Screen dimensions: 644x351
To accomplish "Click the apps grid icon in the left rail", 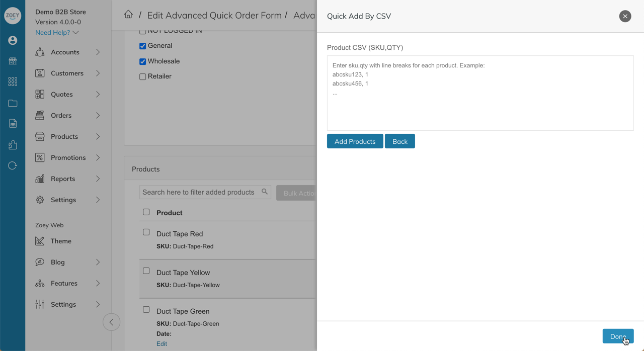I will (13, 81).
